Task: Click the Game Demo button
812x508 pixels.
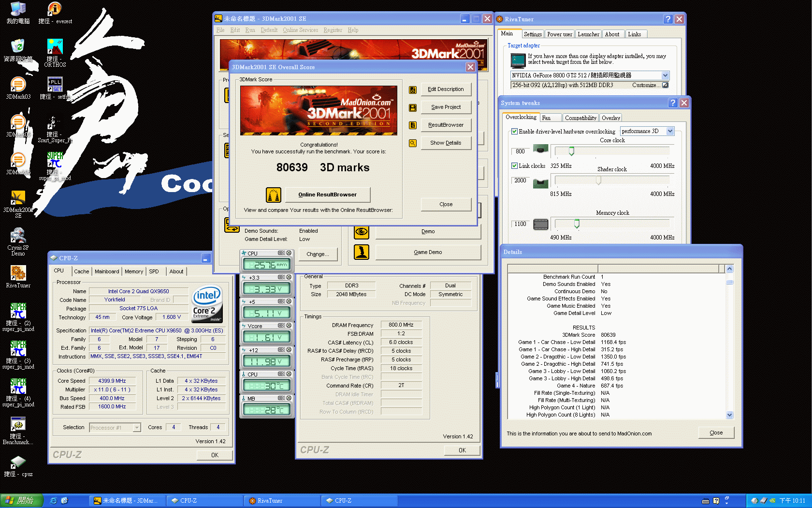Action: click(x=428, y=253)
